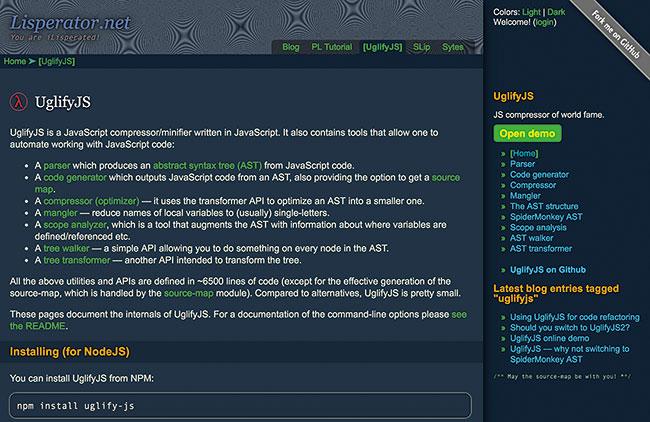This screenshot has width=650, height=422.
Task: Select [Home] in the sidebar menu
Action: coord(524,153)
